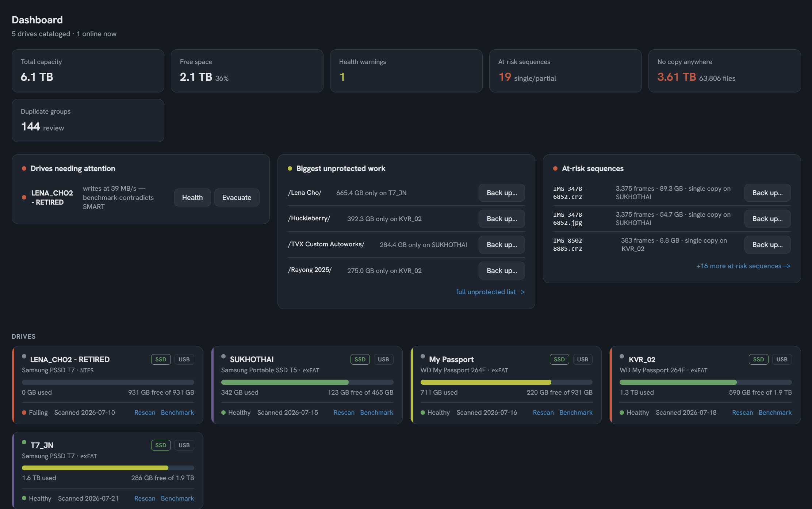This screenshot has height=509, width=812.
Task: Click the T7_JN usage bar
Action: coord(108,468)
